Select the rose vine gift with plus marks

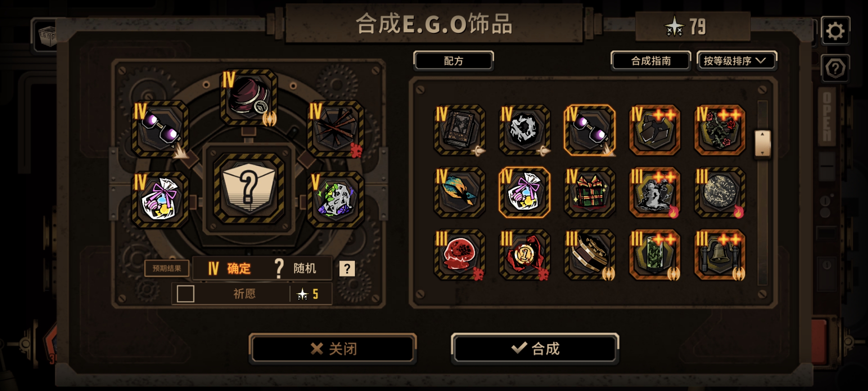tap(720, 130)
